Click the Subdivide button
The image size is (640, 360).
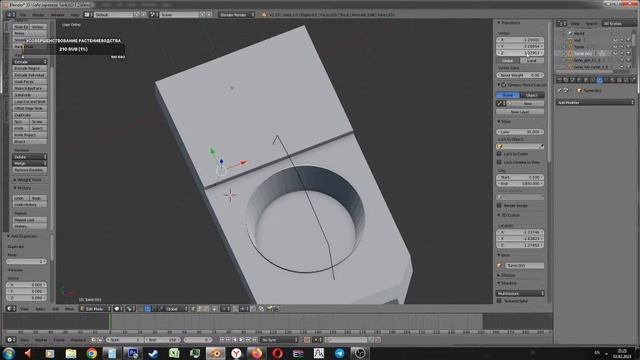(30, 95)
